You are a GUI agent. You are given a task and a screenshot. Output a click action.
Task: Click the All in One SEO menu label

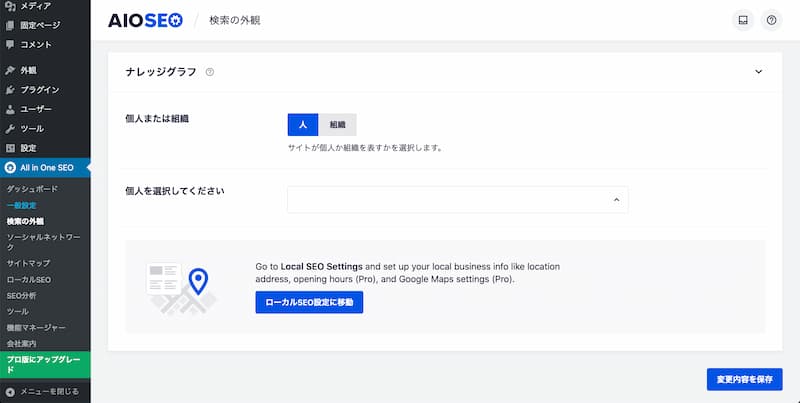tap(47, 167)
